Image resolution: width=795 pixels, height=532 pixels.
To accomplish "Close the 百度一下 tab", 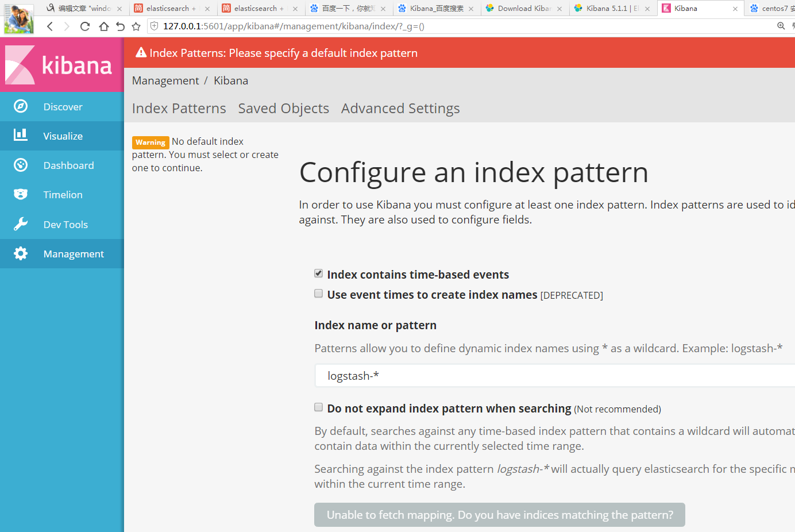I will [x=383, y=9].
